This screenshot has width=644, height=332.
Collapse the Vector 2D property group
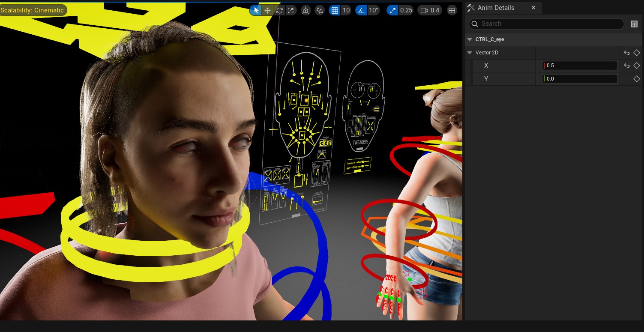point(470,53)
